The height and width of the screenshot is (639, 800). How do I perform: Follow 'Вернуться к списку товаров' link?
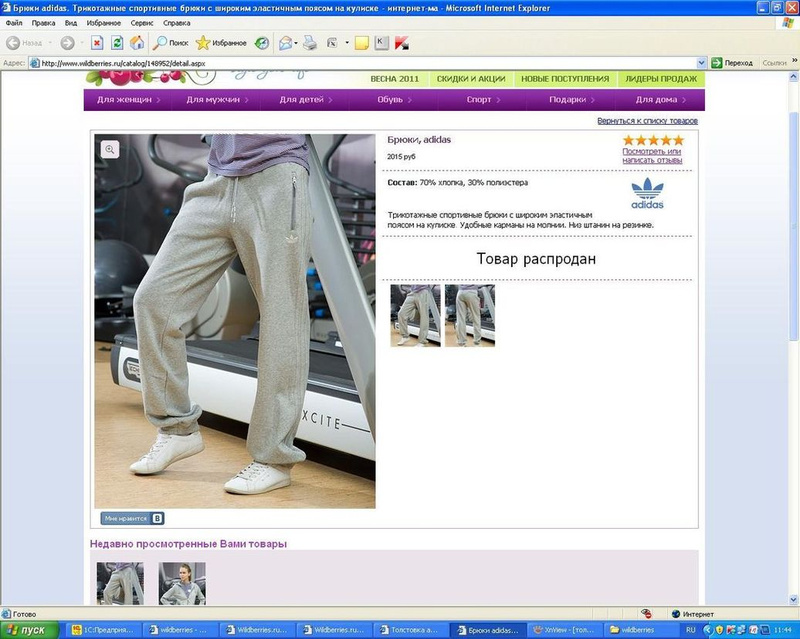click(x=647, y=121)
